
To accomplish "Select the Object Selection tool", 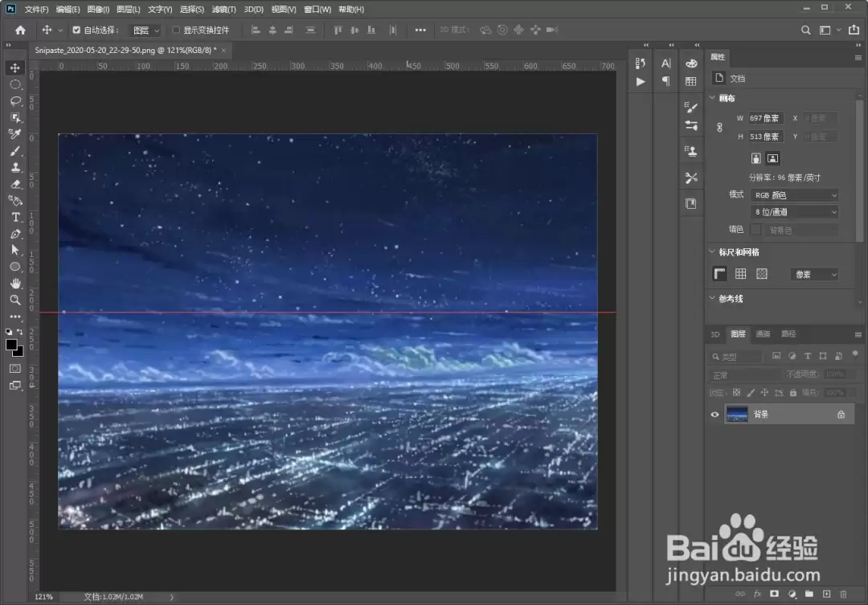I will coord(15,118).
